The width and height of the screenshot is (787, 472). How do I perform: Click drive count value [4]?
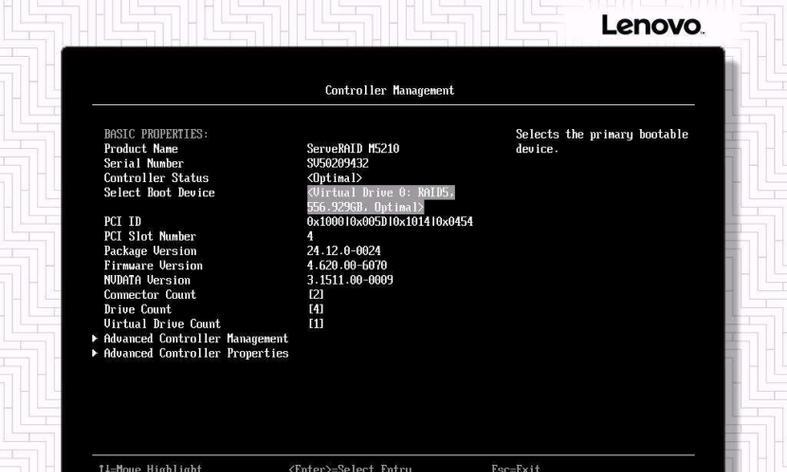(x=316, y=309)
